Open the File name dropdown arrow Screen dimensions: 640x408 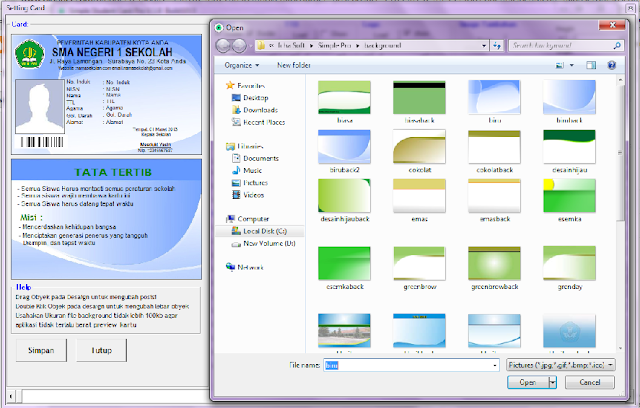495,365
